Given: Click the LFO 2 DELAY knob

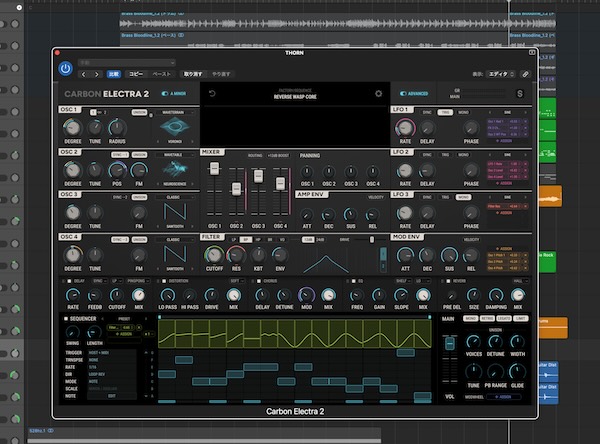Looking at the screenshot, I should tap(427, 171).
